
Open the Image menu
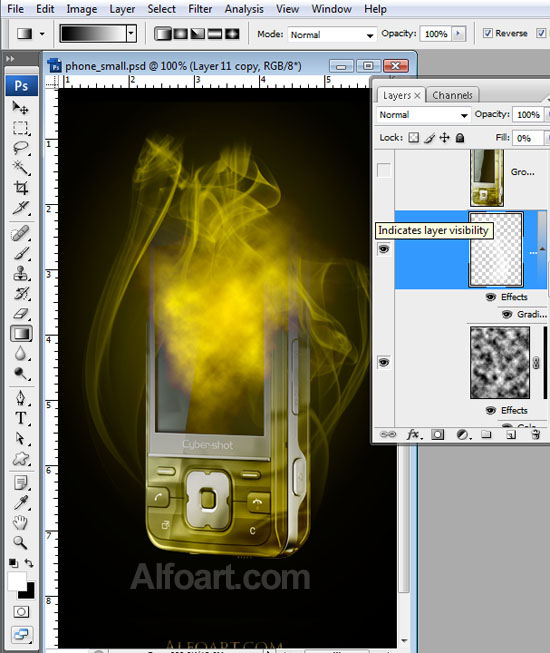point(82,9)
